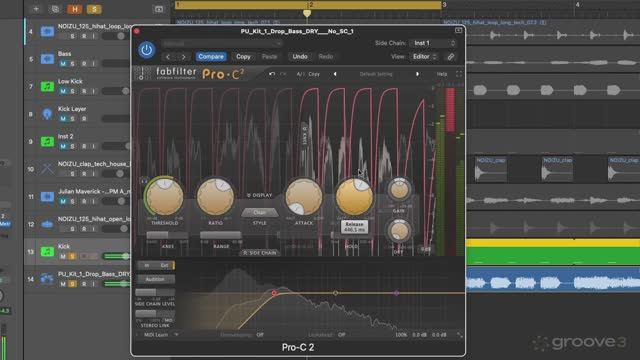
Task: Toggle the global S solo button
Action: point(94,9)
